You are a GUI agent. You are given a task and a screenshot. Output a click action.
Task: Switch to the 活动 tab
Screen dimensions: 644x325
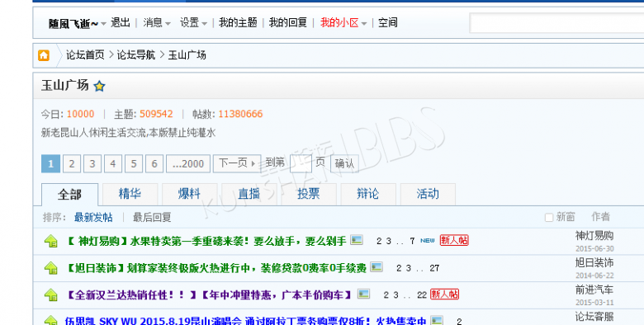tap(428, 194)
